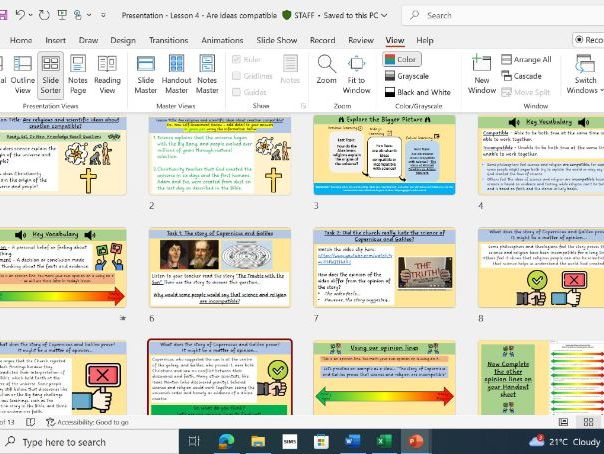Open Notes Master view
This screenshot has height=454, width=604.
[x=207, y=74]
